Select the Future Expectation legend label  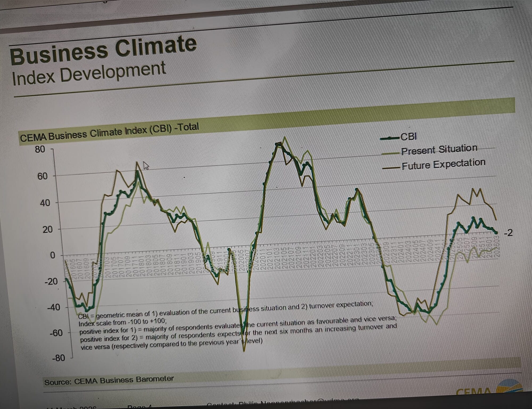click(x=443, y=164)
